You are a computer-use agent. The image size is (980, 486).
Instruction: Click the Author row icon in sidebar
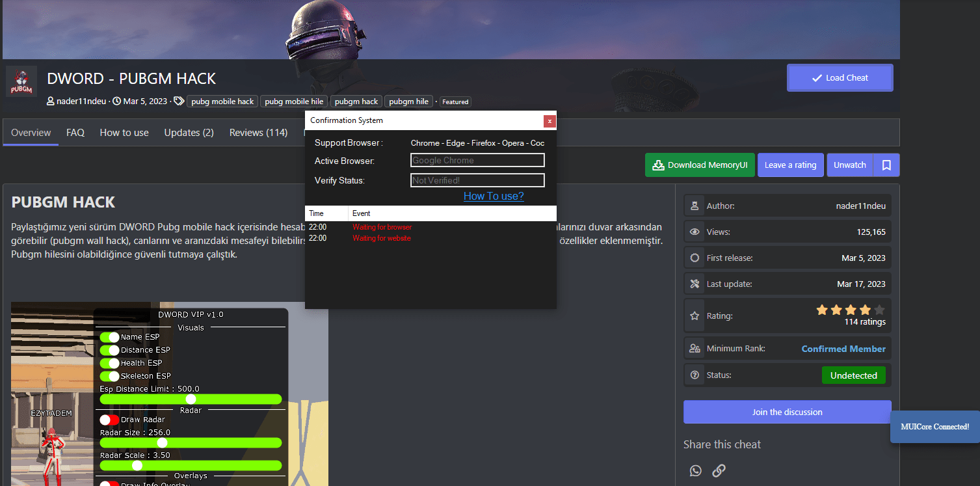tap(695, 206)
